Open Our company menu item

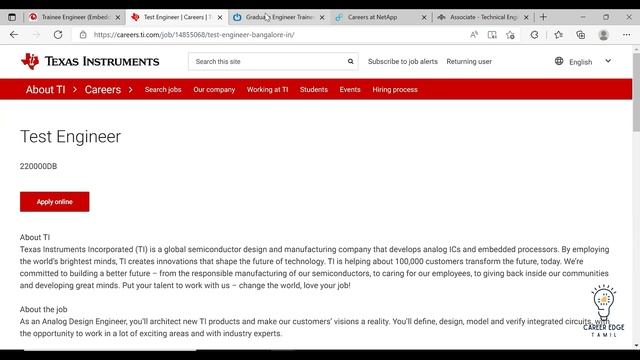point(214,89)
